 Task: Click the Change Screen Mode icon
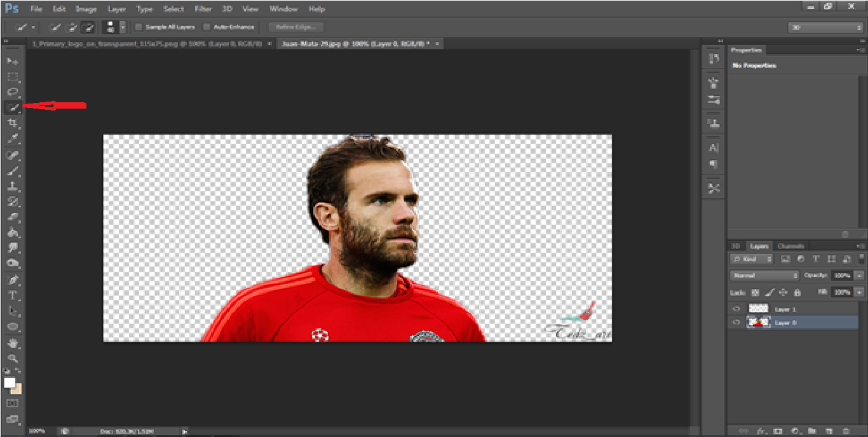12,419
